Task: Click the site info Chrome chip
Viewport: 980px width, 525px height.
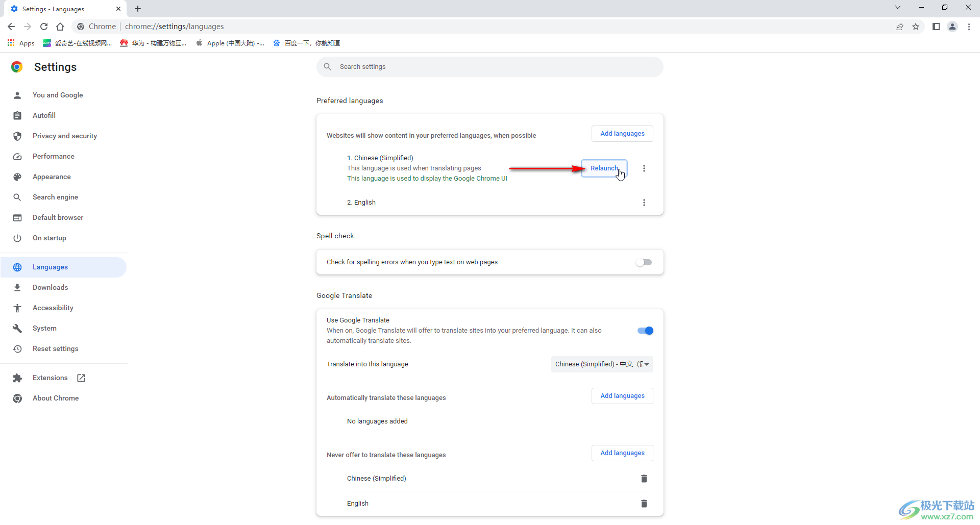Action: pos(96,27)
